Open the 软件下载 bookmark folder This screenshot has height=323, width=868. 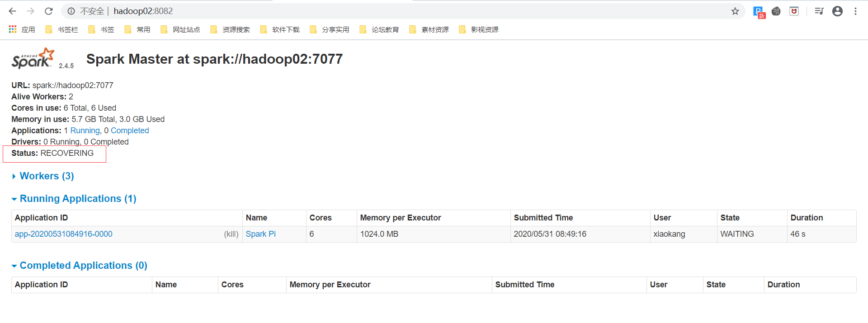[280, 29]
